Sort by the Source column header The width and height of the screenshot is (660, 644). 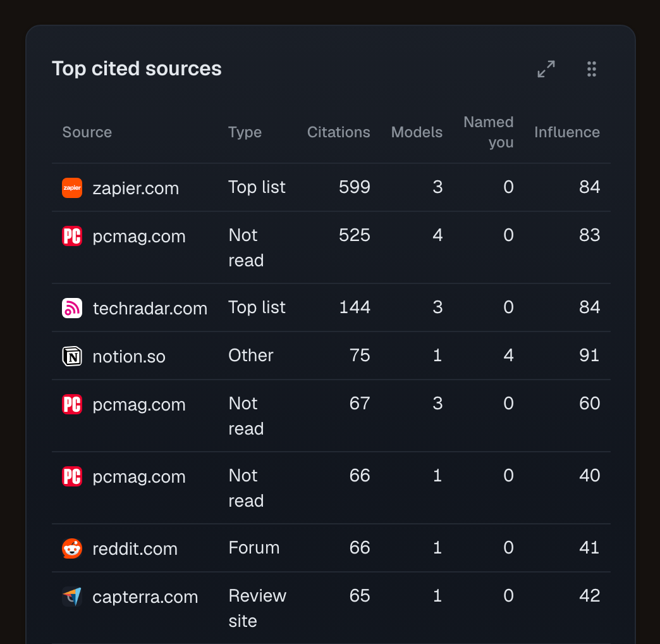click(x=87, y=132)
